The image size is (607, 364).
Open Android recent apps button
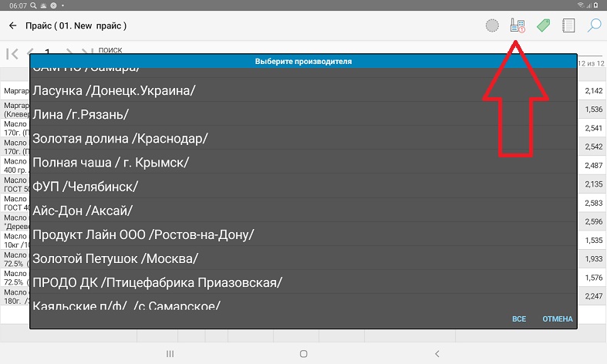pos(170,353)
